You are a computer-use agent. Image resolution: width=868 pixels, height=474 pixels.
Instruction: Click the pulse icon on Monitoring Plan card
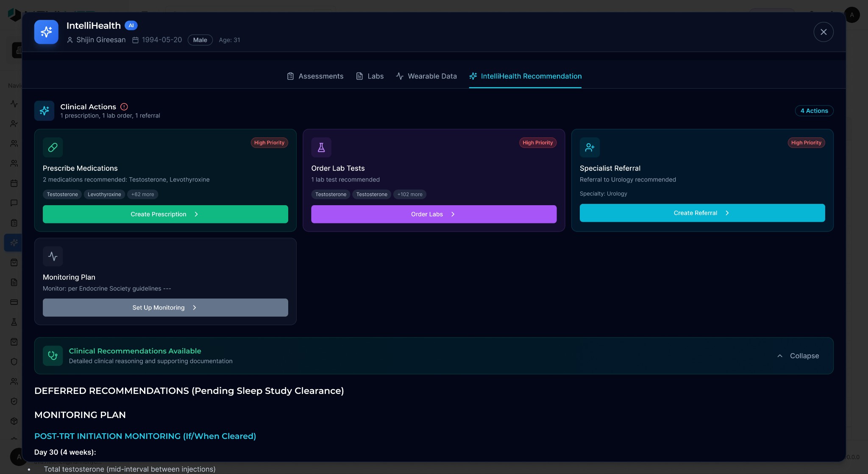[53, 257]
